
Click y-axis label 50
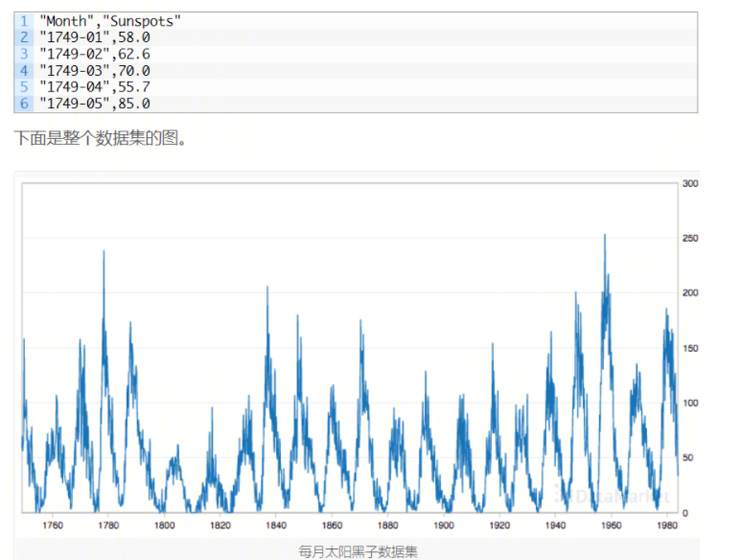point(687,457)
